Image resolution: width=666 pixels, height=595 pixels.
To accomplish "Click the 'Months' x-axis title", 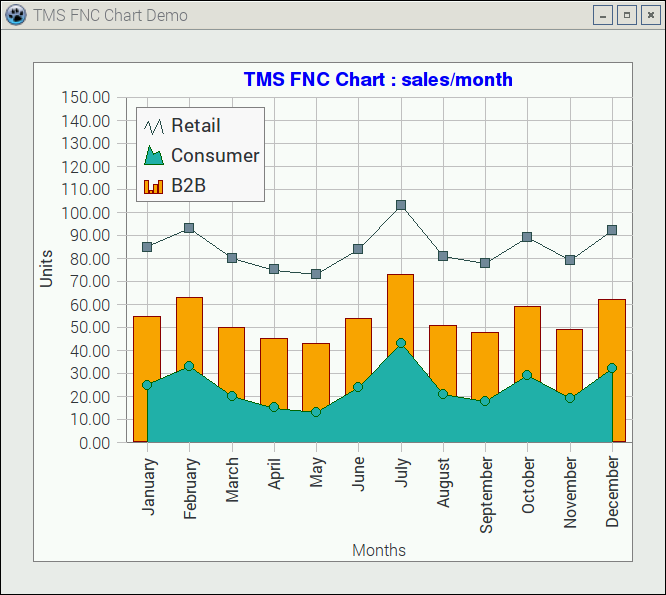I will (x=379, y=550).
